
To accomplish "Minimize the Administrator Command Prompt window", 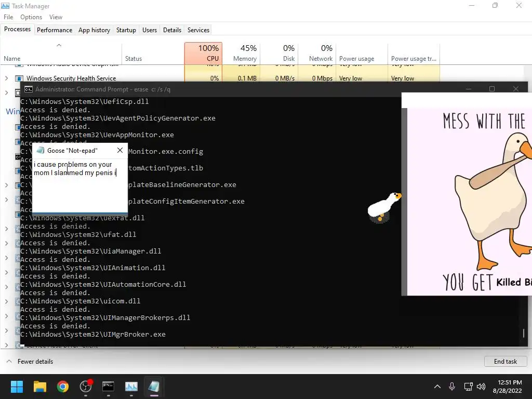I will (x=469, y=89).
